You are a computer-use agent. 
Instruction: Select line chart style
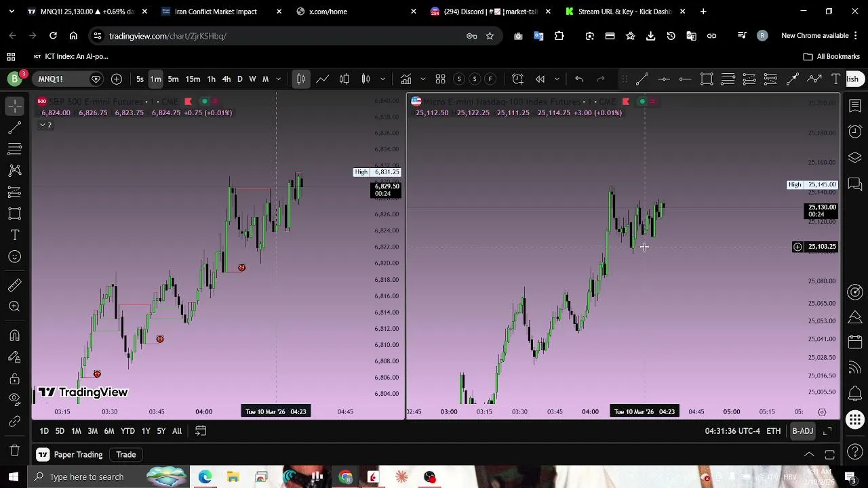pos(323,79)
